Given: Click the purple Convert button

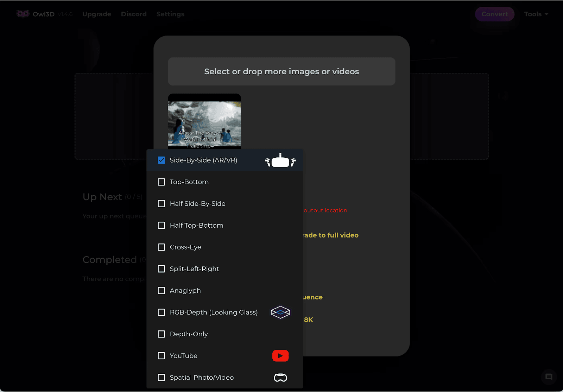Looking at the screenshot, I should click(495, 14).
